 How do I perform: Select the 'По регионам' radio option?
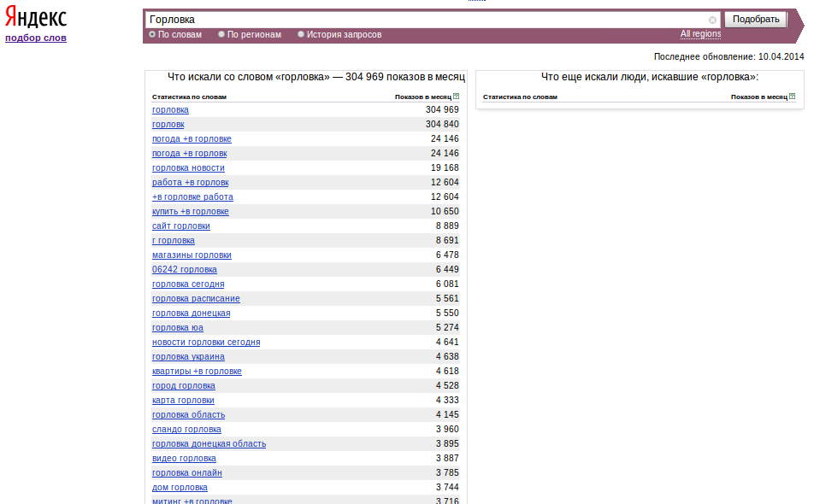click(221, 34)
